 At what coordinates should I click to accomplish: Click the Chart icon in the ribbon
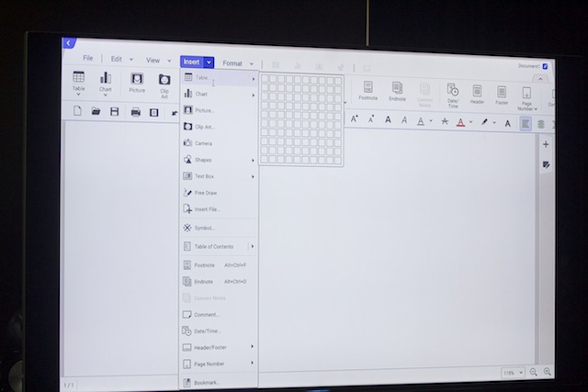pos(106,78)
